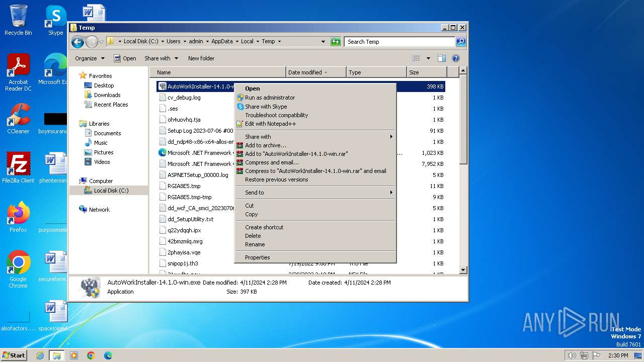The image size is (644, 362).
Task: Open Windows Media Player taskbar icon
Action: click(x=74, y=355)
